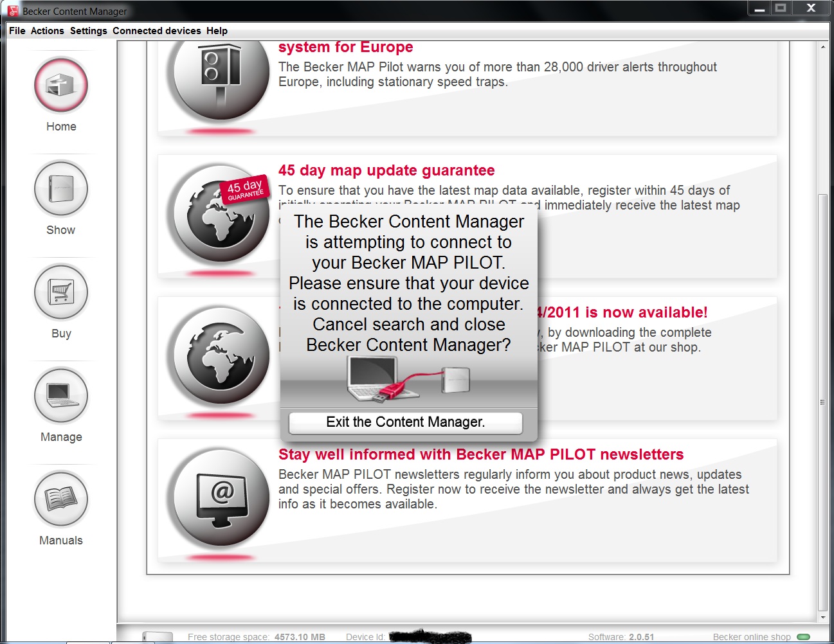Viewport: 834px width, 644px height.
Task: Click the newsletter description paragraph
Action: point(514,489)
